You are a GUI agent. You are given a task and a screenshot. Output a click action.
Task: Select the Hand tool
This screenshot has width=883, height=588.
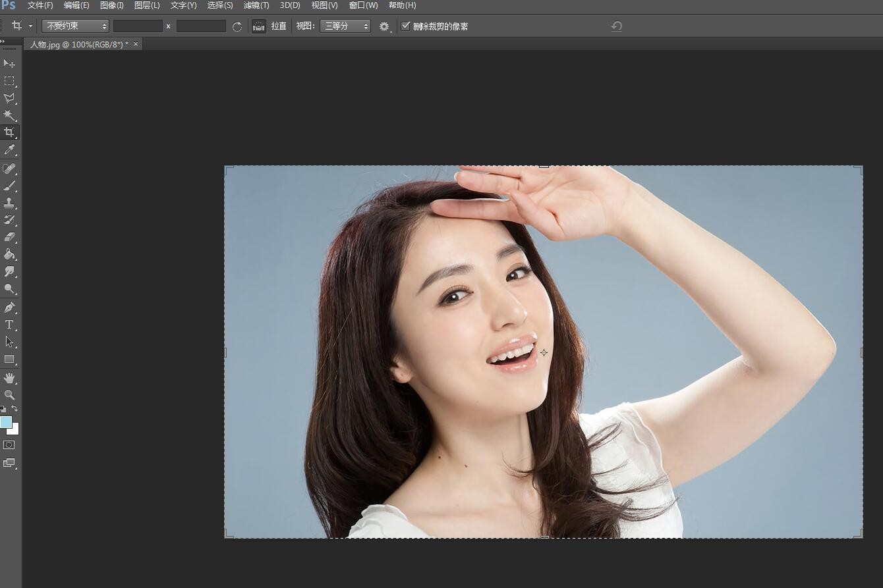pyautogui.click(x=9, y=378)
